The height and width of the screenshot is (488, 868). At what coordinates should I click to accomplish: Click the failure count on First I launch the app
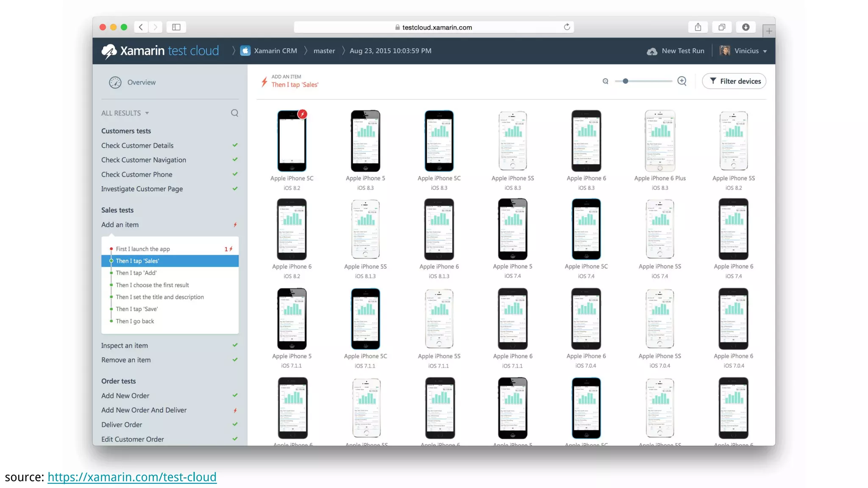[x=228, y=249]
